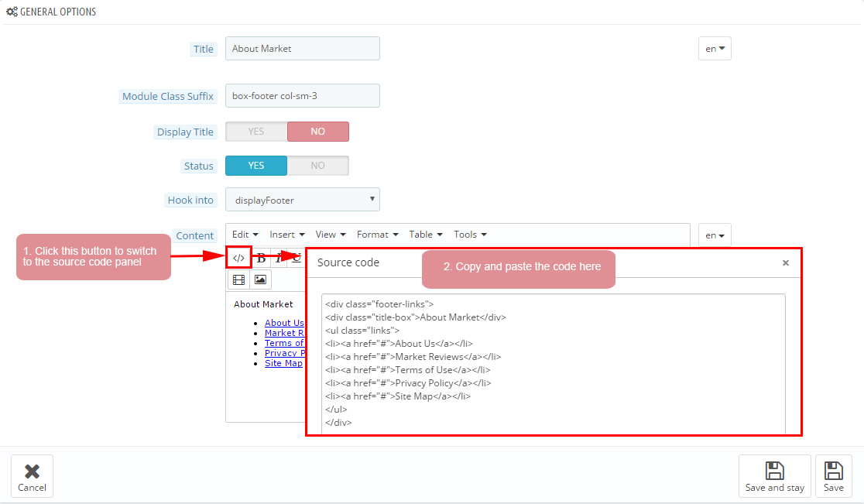Click the Site Map link in content

pos(283,363)
